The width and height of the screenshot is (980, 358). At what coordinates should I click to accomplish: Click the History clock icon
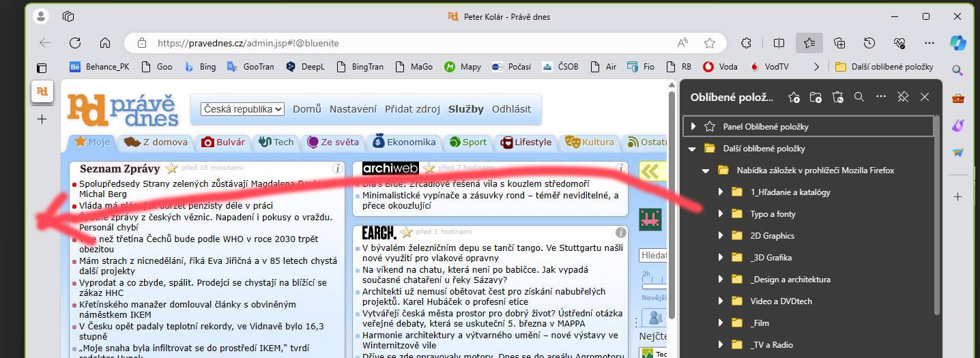tap(869, 42)
